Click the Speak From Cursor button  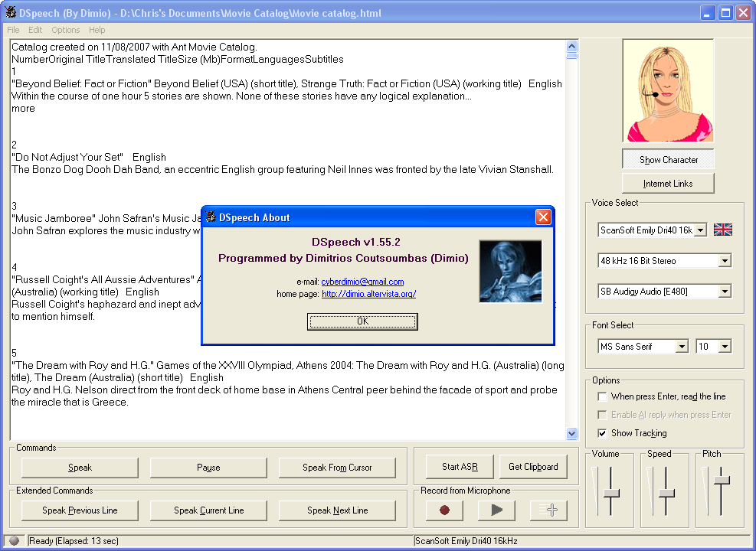(337, 467)
